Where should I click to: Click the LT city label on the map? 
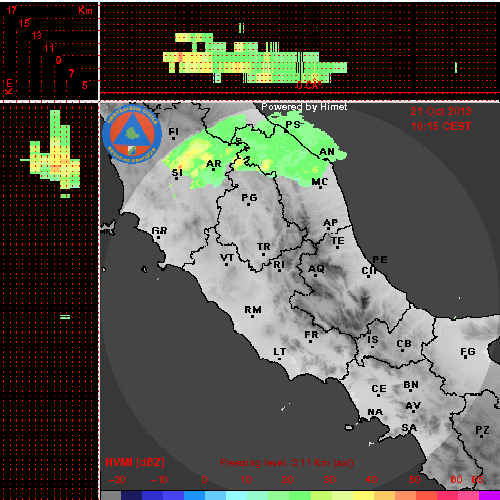coord(280,352)
